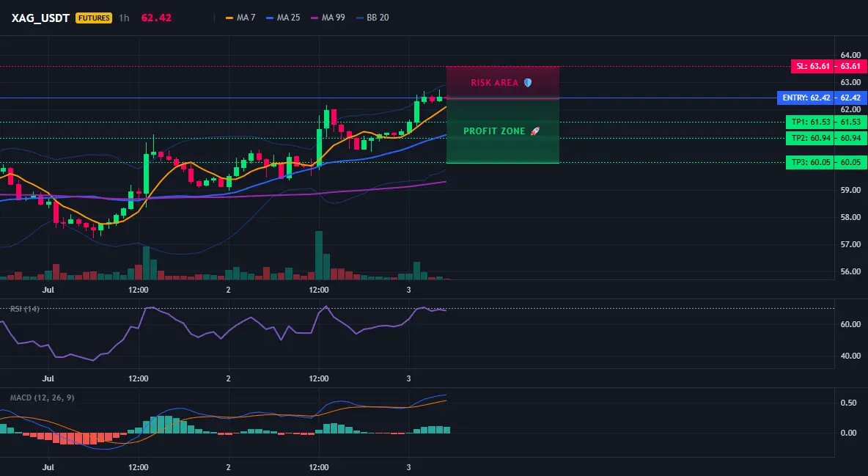Image resolution: width=868 pixels, height=476 pixels.
Task: Click the tallest green volume bar
Action: pyautogui.click(x=319, y=255)
